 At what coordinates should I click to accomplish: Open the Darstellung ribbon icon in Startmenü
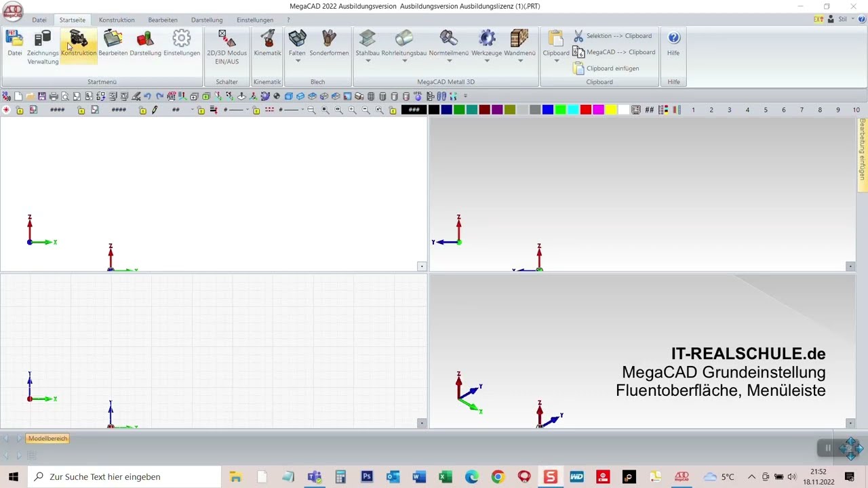point(145,42)
